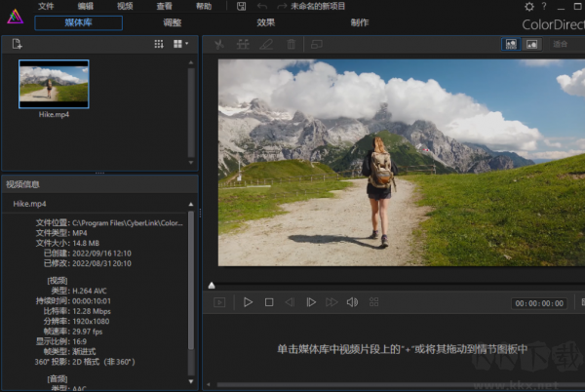
Task: Open the 文件 menu
Action: pyautogui.click(x=47, y=6)
